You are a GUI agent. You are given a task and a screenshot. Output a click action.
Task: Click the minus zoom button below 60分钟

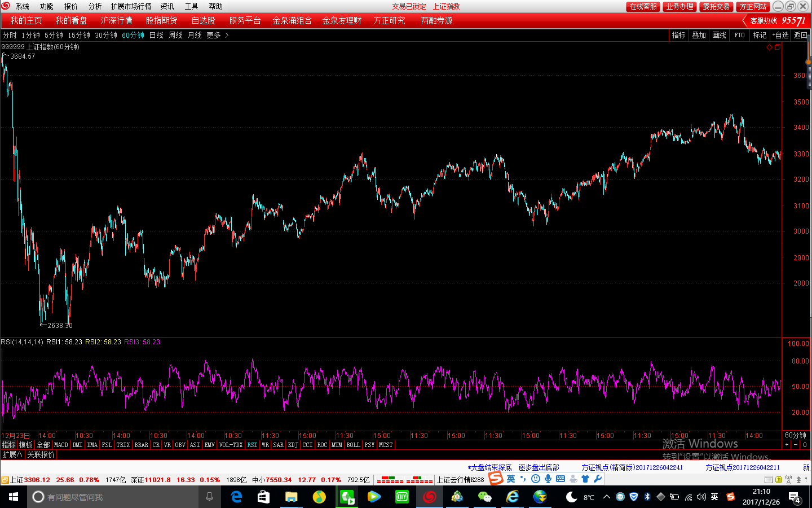click(796, 445)
